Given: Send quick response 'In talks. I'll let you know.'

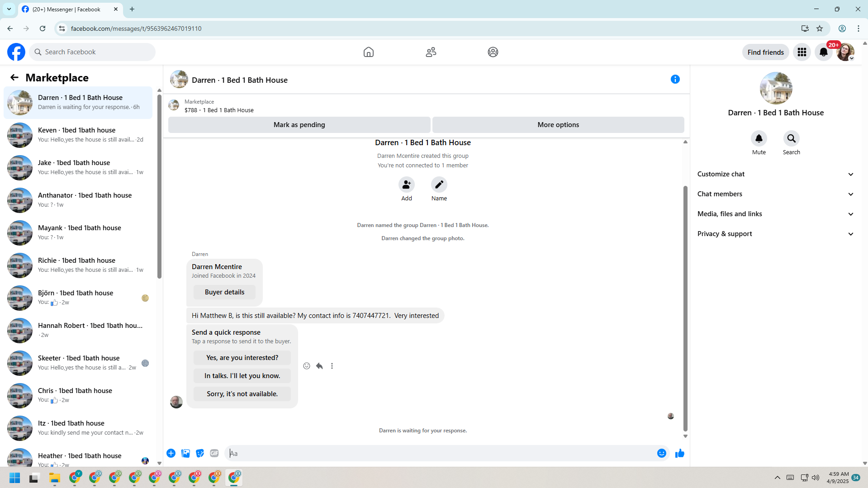Looking at the screenshot, I should (242, 376).
